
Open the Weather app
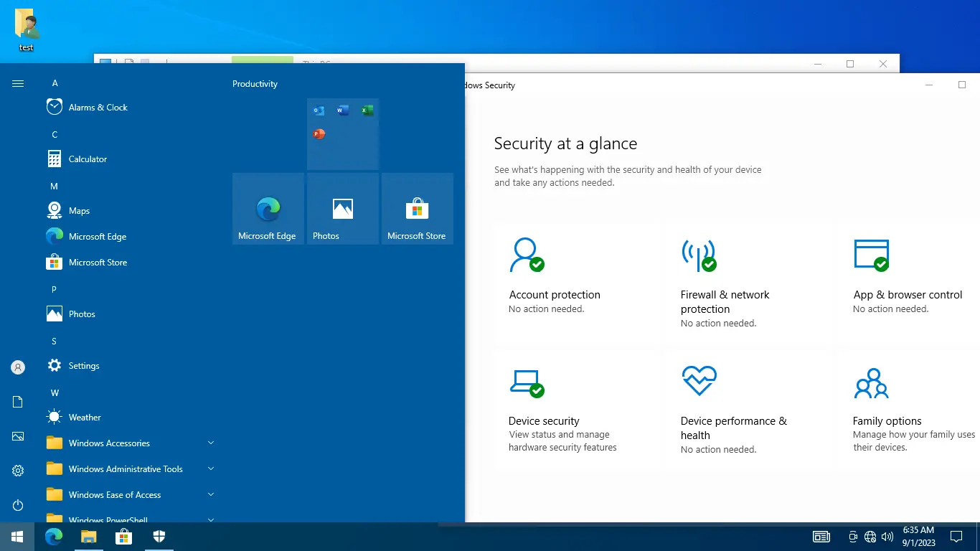pyautogui.click(x=85, y=416)
